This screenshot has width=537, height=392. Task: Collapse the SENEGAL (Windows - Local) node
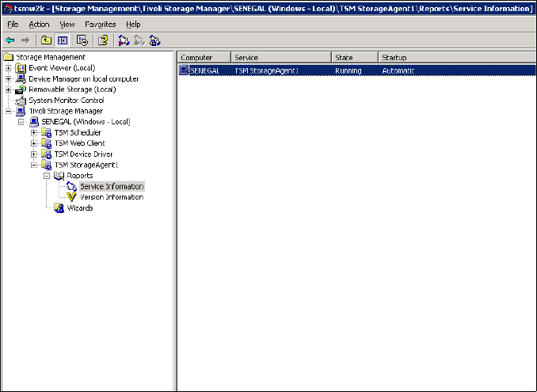(x=21, y=122)
